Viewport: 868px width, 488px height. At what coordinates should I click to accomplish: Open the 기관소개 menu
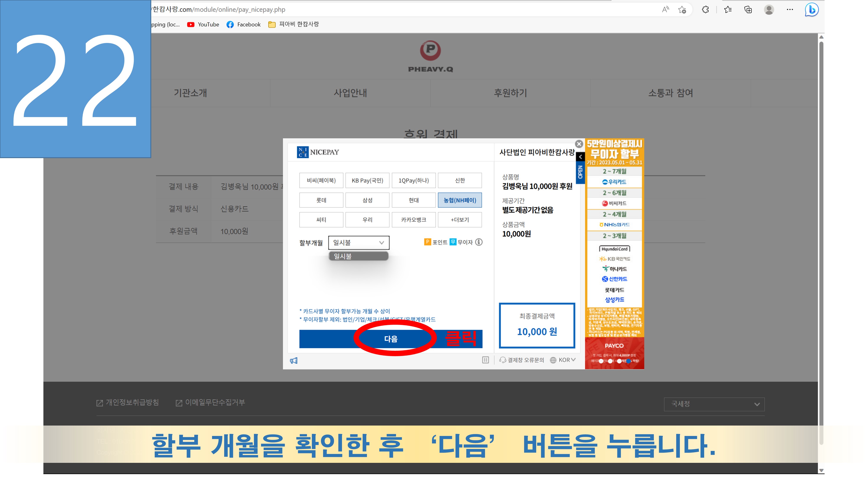point(190,93)
